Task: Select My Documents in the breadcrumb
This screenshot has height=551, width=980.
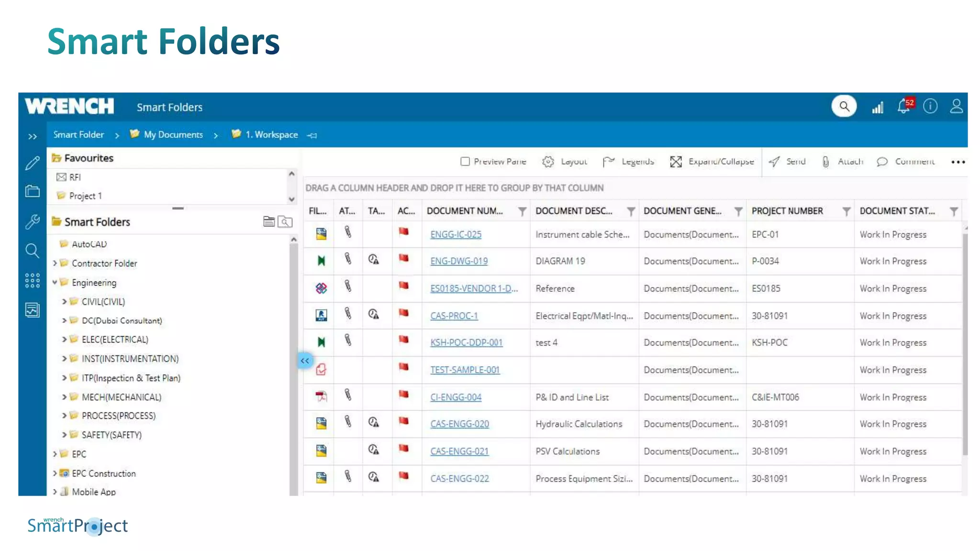Action: pyautogui.click(x=173, y=135)
